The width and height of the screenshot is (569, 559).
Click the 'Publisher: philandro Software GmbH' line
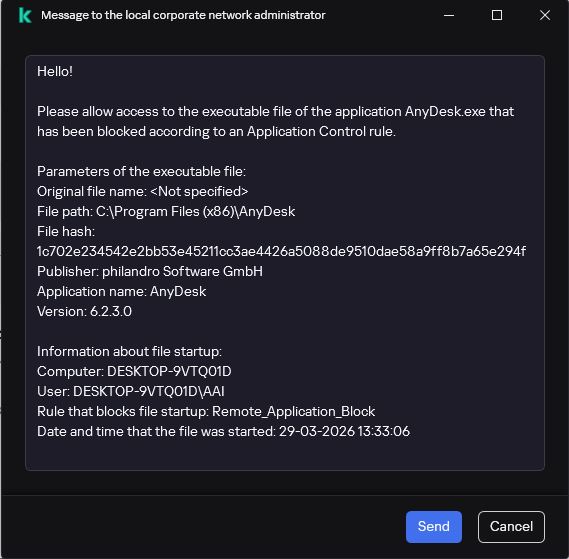(150, 271)
